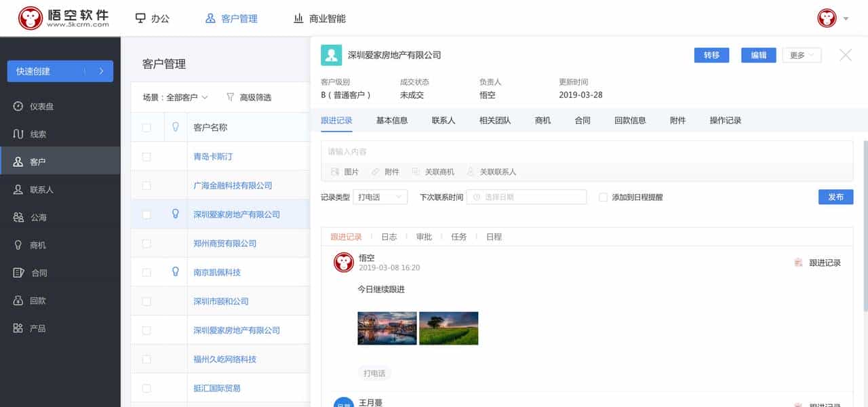Click the 转移 transfer button

pos(711,55)
